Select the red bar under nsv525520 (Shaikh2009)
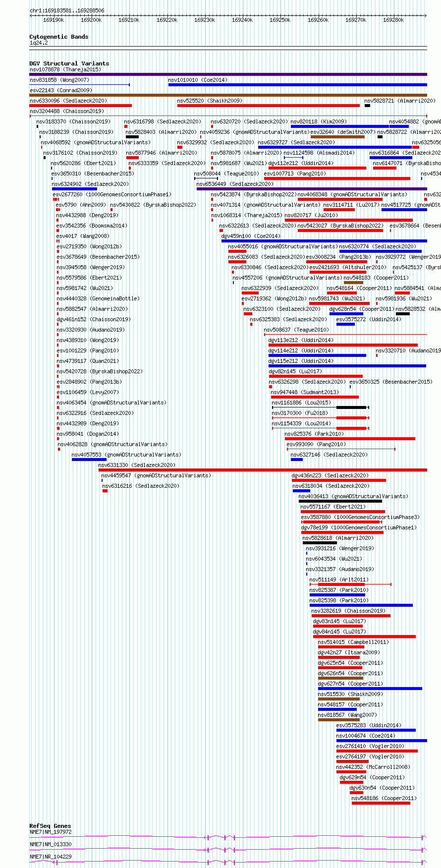This screenshot has height=868, width=441. (269, 106)
